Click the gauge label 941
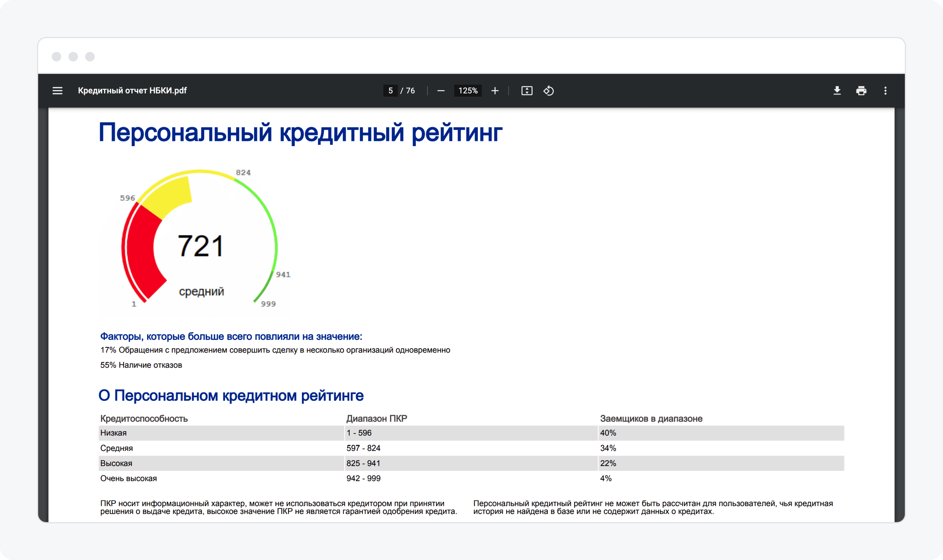943x560 pixels. 283,274
